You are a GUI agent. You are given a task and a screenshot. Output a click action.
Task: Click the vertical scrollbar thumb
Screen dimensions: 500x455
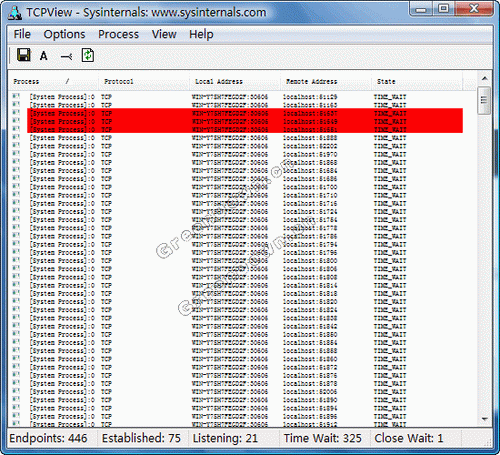pyautogui.click(x=484, y=100)
